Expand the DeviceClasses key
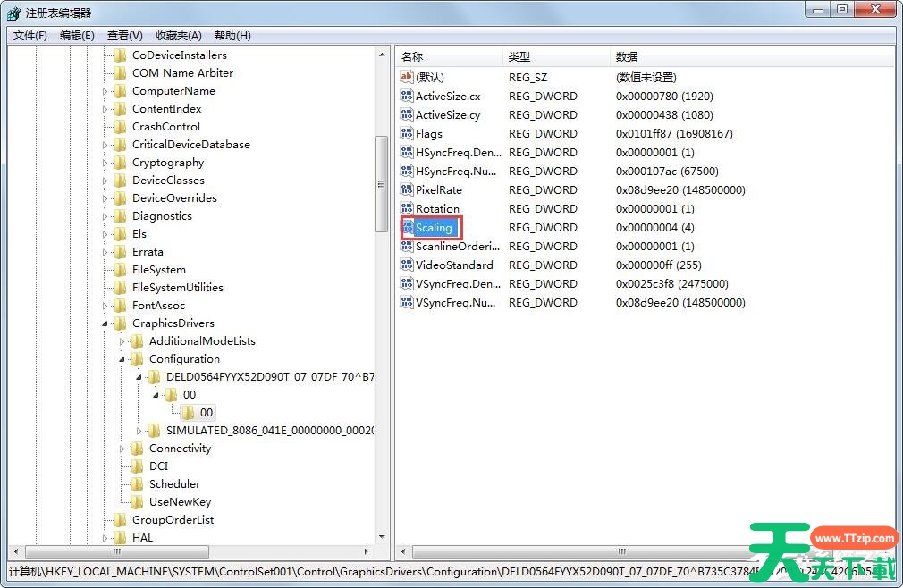The image size is (903, 588). [105, 181]
